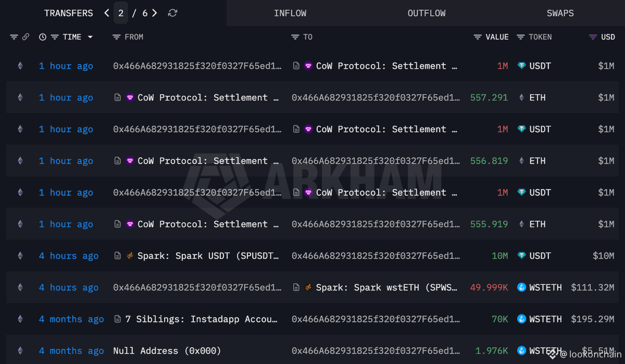This screenshot has width=625, height=364.
Task: Open recipient address in 70K WSTETH row
Action: coord(376,319)
